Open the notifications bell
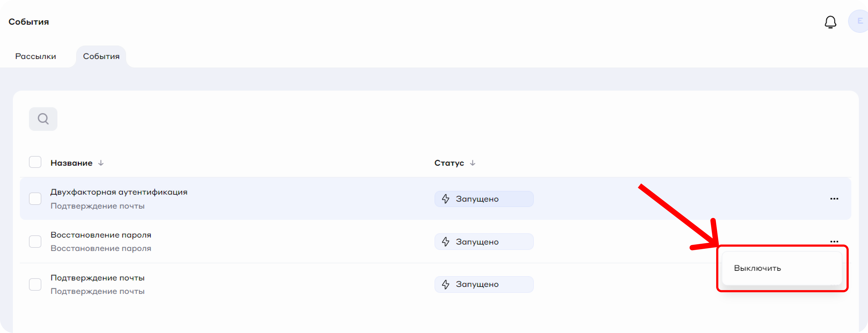Screen dimensions: 868x333 tap(830, 22)
